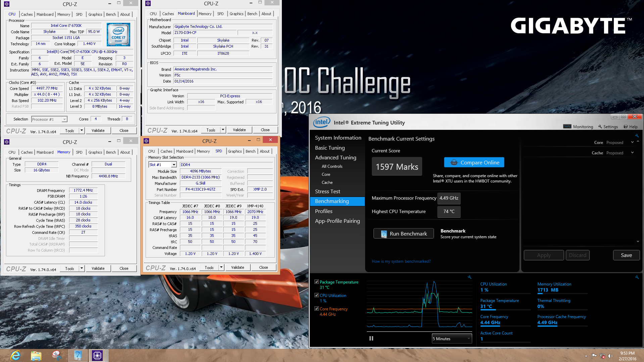Click the clock showing 9:53 PM

coord(627,353)
